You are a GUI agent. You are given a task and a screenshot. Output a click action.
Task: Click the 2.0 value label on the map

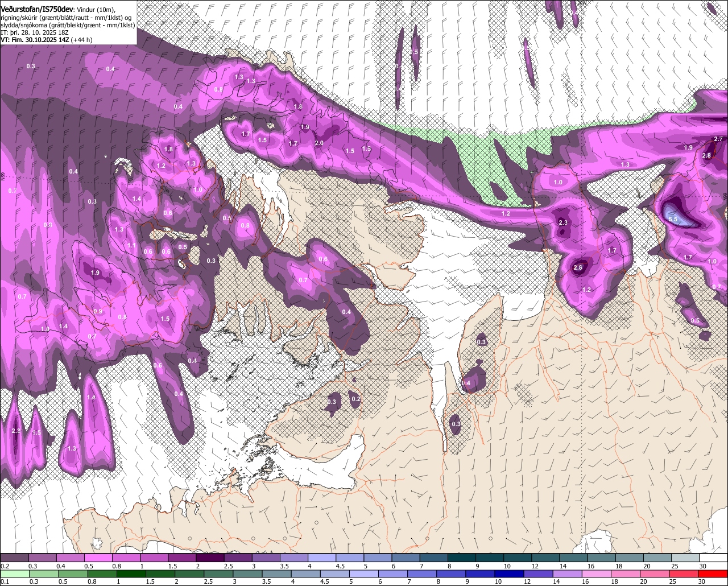pyautogui.click(x=319, y=143)
